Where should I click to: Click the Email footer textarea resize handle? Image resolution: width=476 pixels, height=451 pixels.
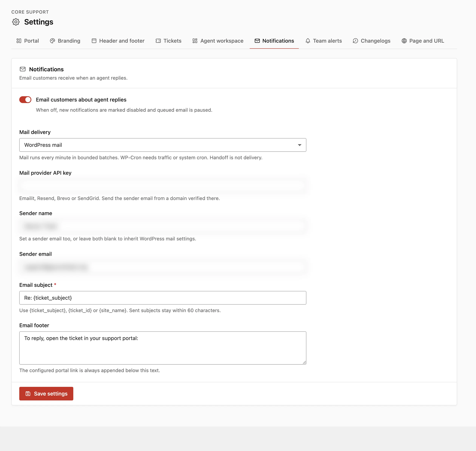point(304,362)
